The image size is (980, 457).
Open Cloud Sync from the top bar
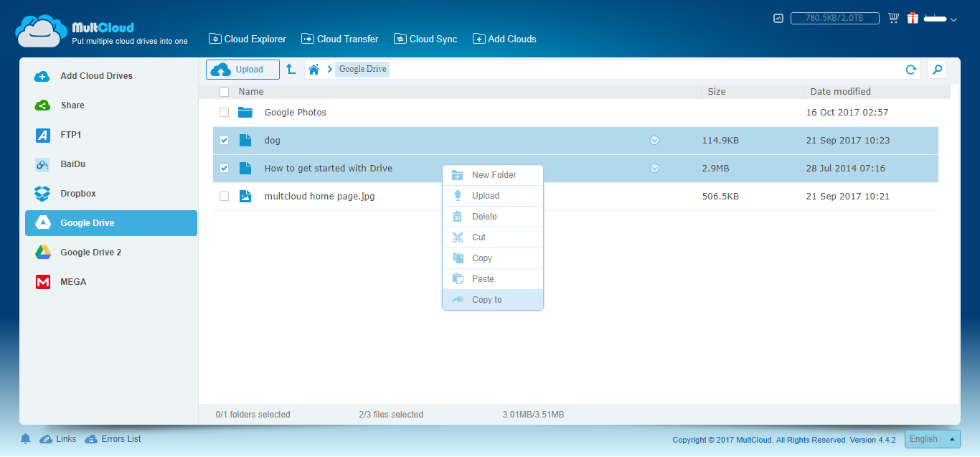(425, 39)
